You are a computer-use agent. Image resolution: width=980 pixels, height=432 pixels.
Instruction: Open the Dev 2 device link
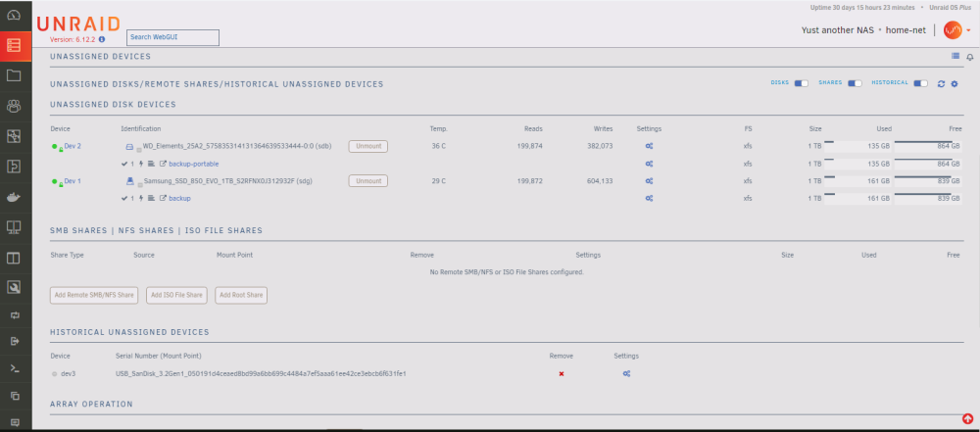click(73, 146)
